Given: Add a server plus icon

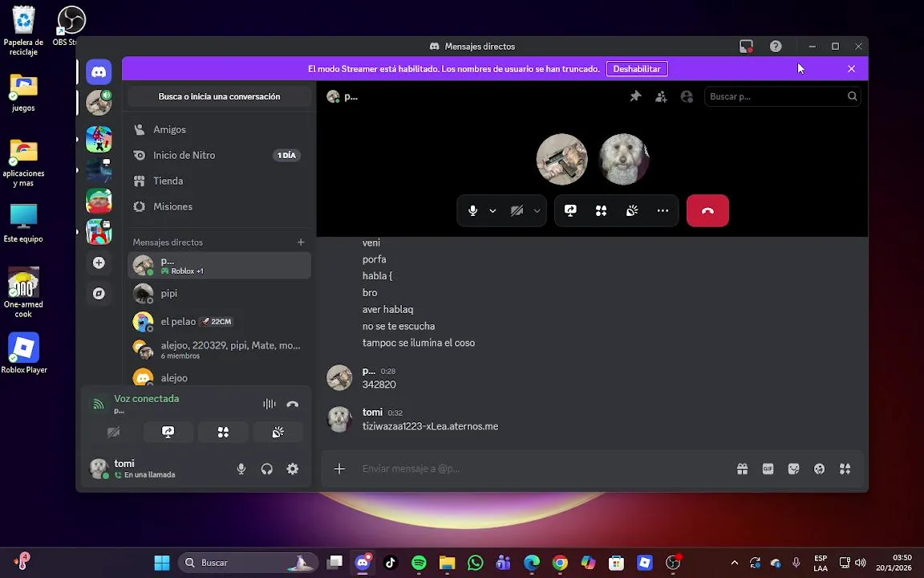Looking at the screenshot, I should (x=99, y=263).
